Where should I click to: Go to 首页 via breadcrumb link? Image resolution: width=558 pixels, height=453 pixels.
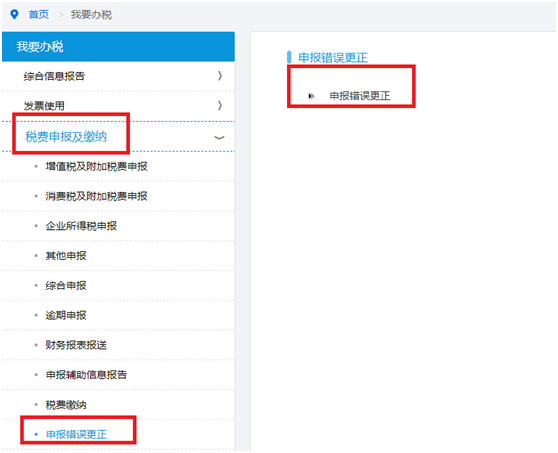point(38,15)
